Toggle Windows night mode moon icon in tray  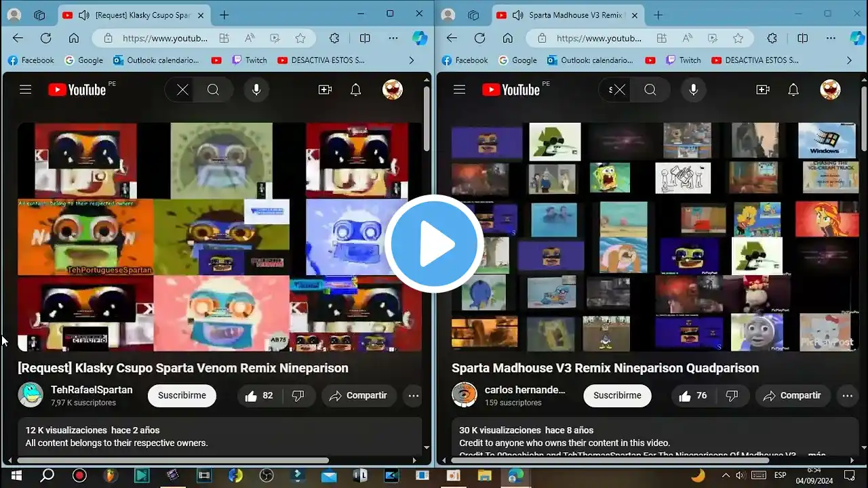point(698,475)
